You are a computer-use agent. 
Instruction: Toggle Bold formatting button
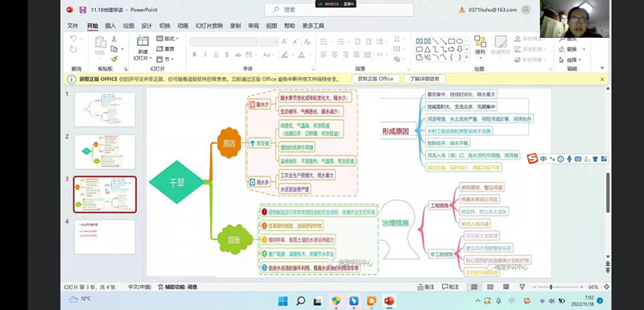(194, 55)
